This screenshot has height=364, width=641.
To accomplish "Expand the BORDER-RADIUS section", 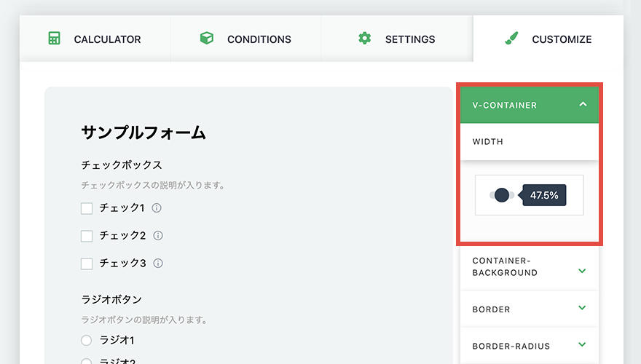I will click(530, 346).
